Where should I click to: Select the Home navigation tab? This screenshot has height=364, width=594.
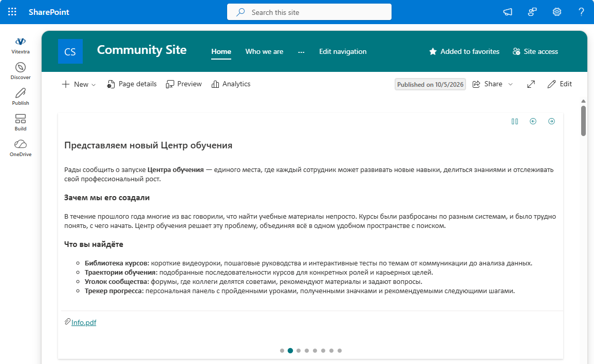(221, 51)
